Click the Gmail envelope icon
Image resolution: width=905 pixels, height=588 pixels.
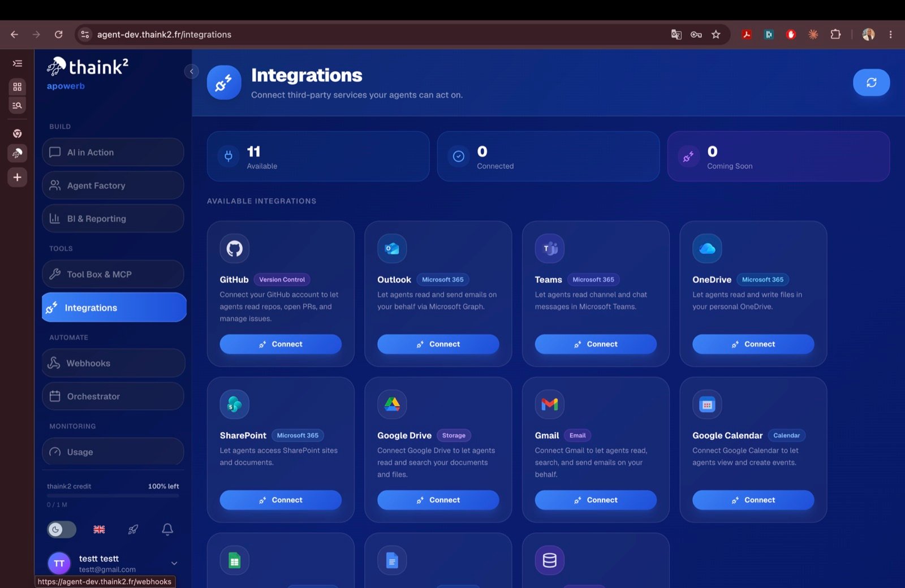tap(550, 404)
